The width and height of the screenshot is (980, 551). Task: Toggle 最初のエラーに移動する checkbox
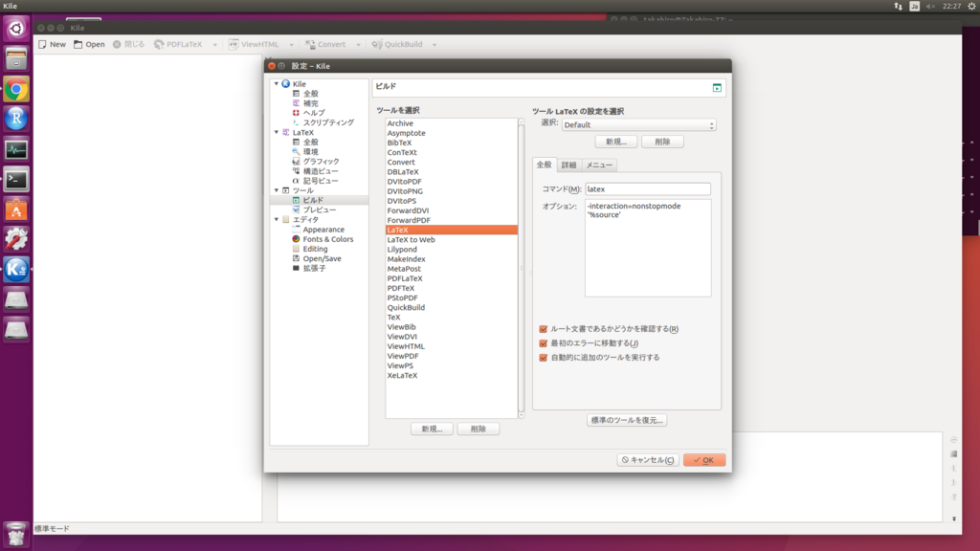(x=544, y=343)
